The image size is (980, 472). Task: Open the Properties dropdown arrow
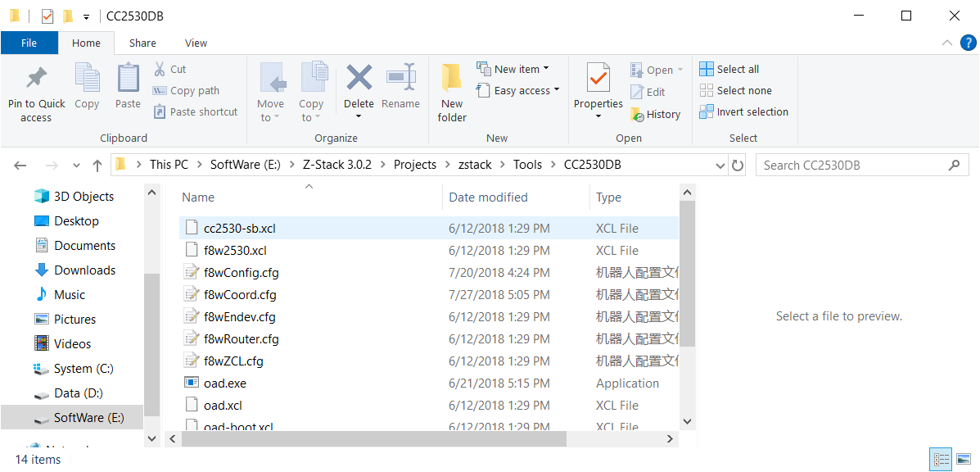tap(598, 116)
